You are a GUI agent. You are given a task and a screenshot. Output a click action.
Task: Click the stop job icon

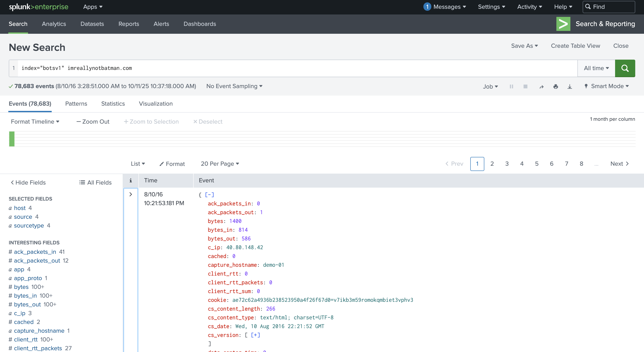[525, 86]
